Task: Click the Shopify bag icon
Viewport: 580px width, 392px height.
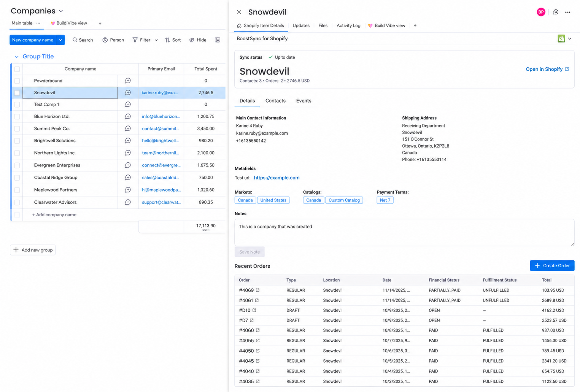Action: click(x=561, y=38)
